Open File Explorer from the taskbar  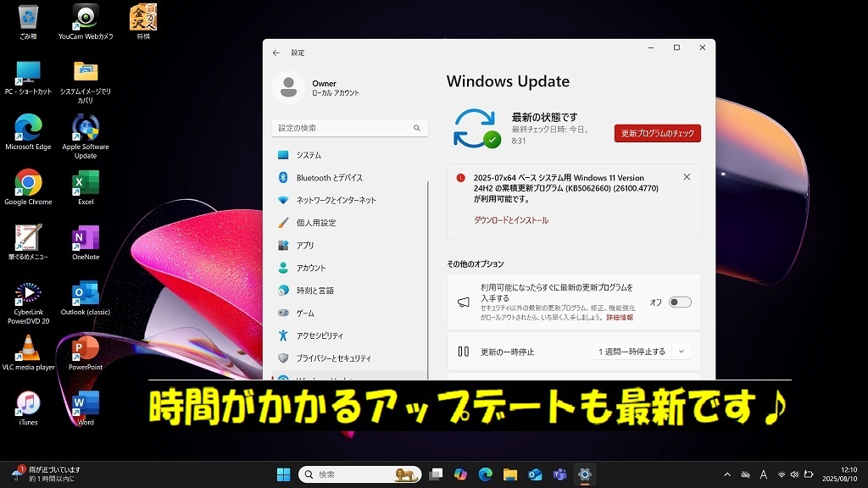point(509,474)
